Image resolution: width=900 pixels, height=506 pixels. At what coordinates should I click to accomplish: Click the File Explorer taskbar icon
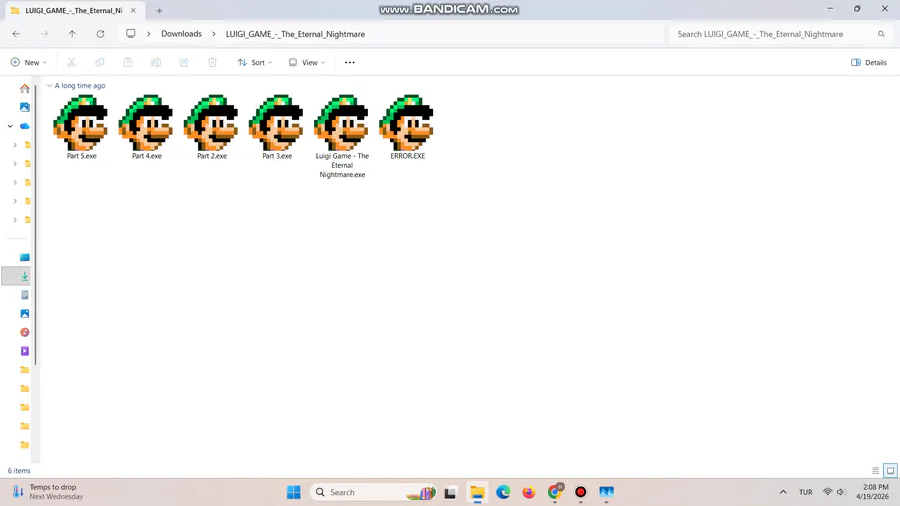477,492
